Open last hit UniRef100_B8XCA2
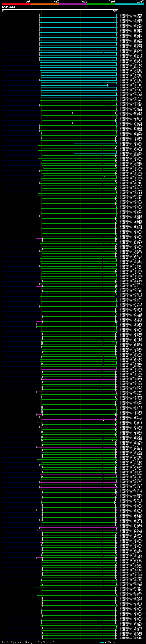This screenshot has width=146, height=644. pyautogui.click(x=131, y=638)
